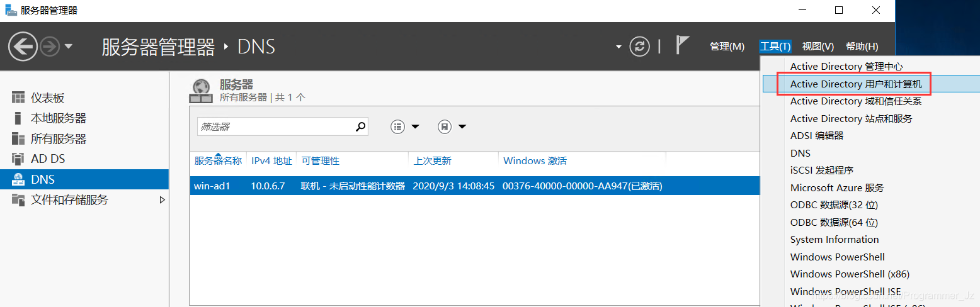The height and width of the screenshot is (307, 980).
Task: Open the 视图(V) menu
Action: [818, 47]
